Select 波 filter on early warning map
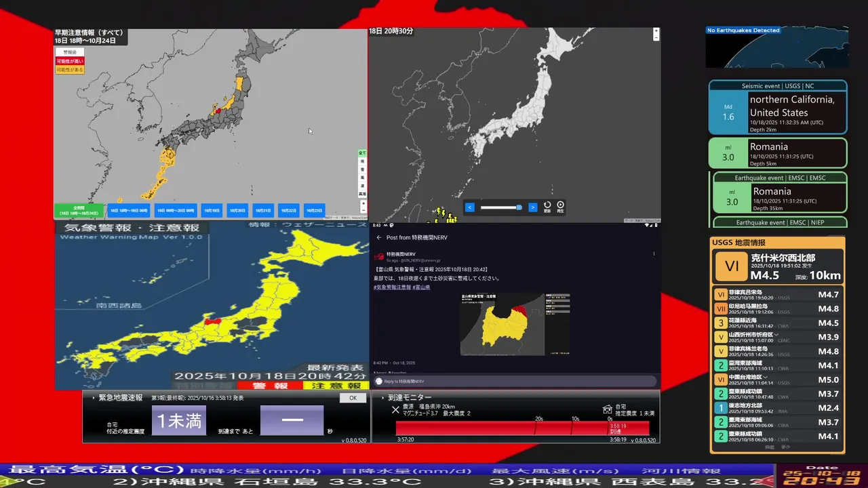Screen dimensions: 868x488 coord(362,186)
